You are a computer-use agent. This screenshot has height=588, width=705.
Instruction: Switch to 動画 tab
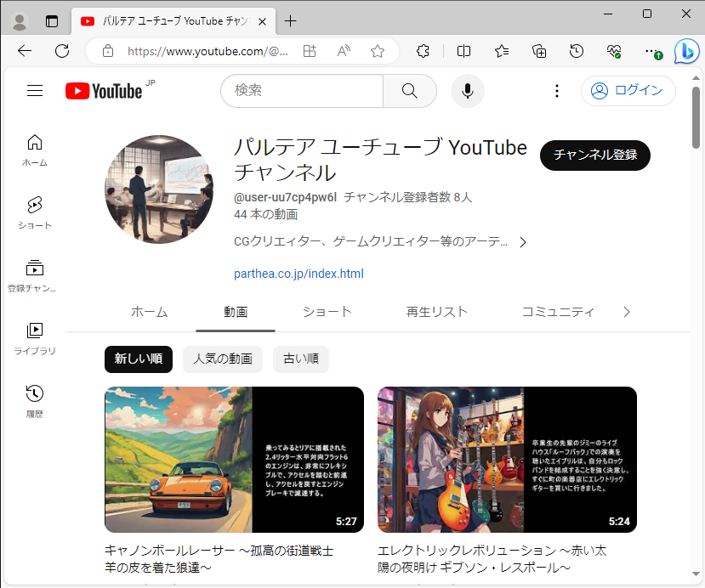[236, 312]
